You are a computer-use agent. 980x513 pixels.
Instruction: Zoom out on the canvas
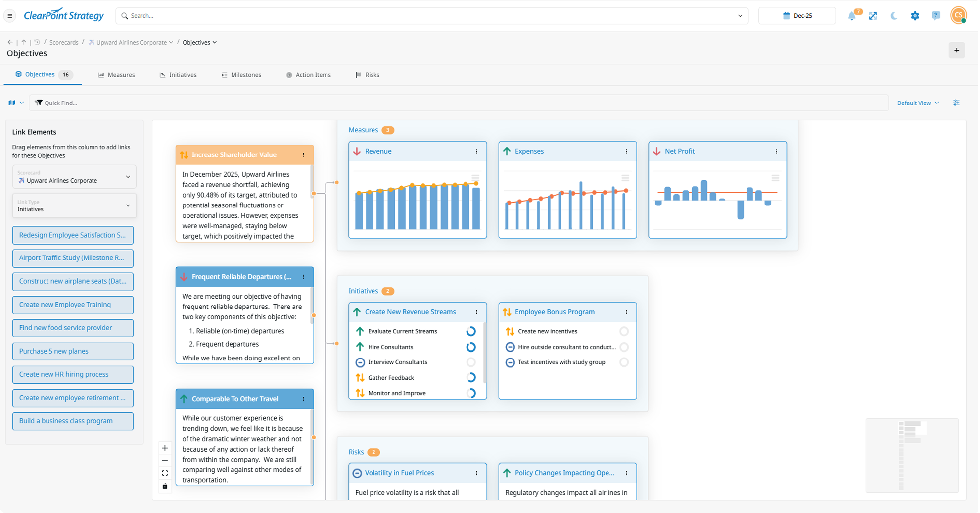click(165, 462)
